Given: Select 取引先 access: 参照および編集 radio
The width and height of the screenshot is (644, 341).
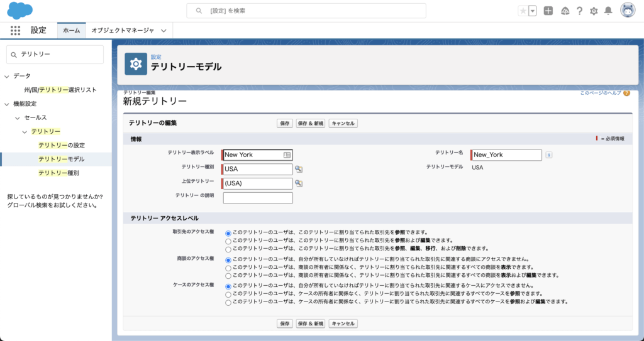Looking at the screenshot, I should pyautogui.click(x=228, y=241).
